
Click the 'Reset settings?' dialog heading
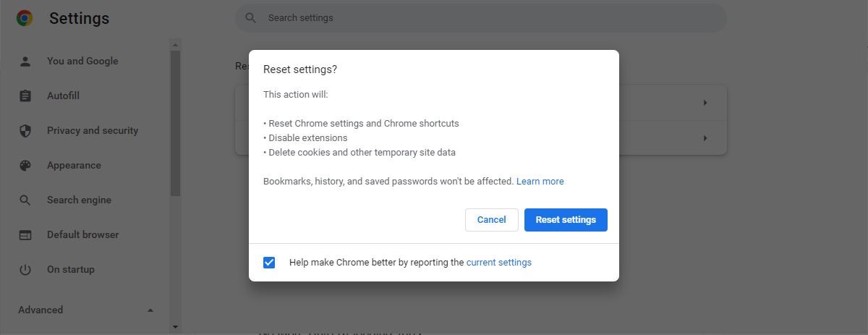click(300, 69)
